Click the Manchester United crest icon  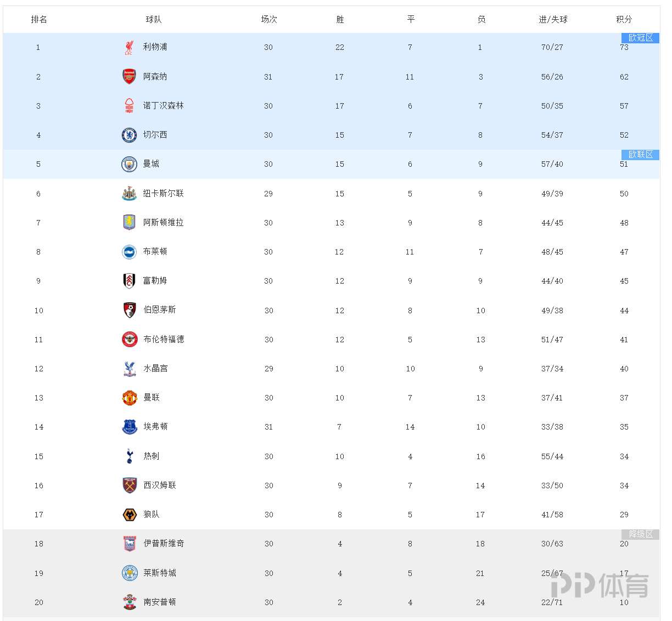point(130,398)
